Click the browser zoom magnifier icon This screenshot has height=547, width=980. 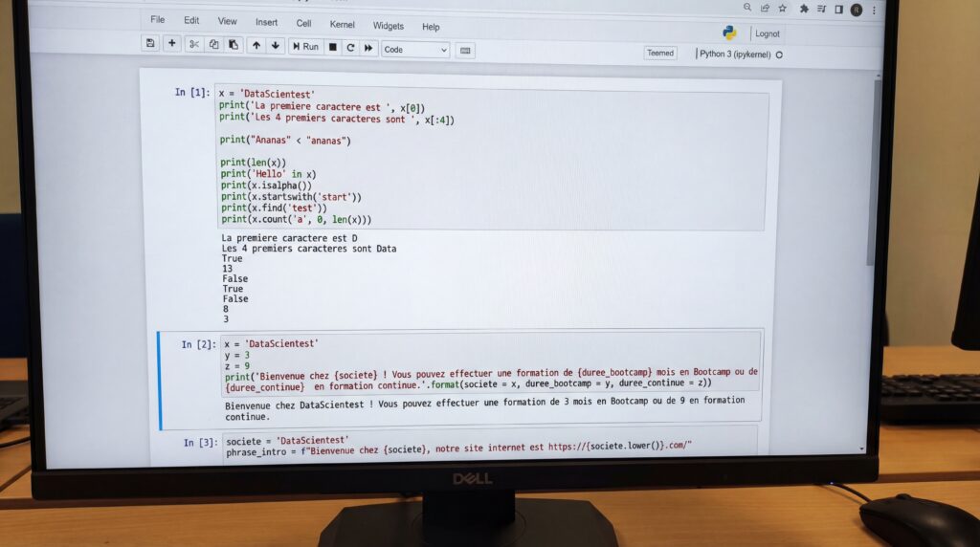click(x=746, y=8)
